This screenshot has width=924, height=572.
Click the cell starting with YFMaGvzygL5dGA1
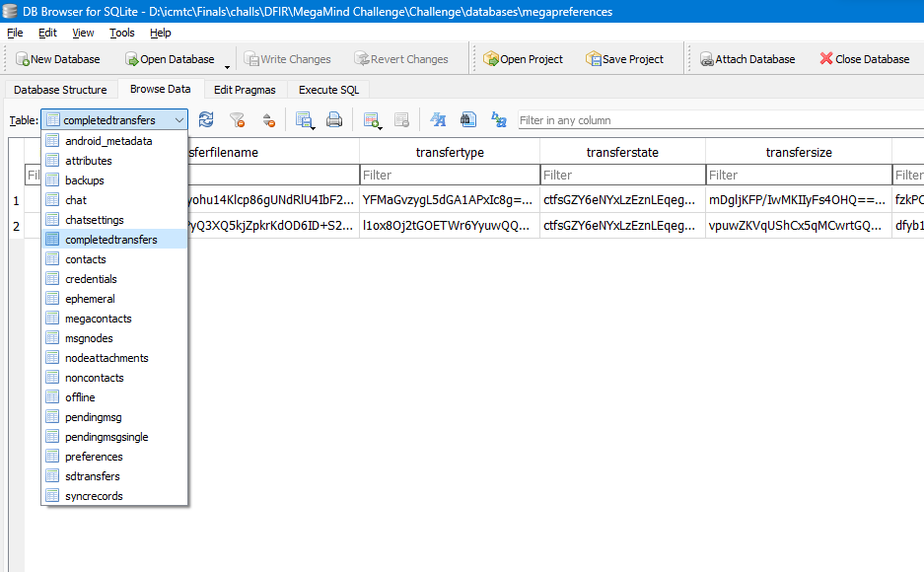click(450, 200)
